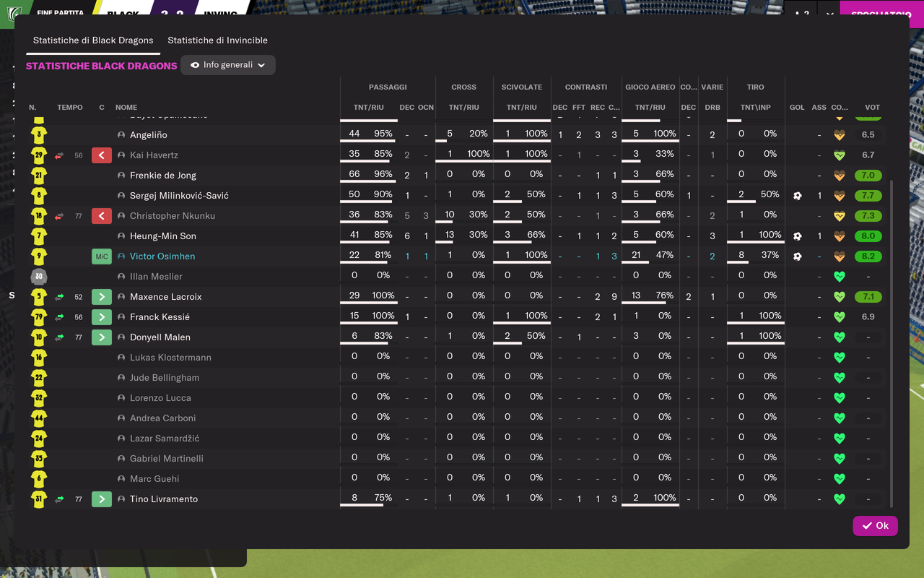
Task: Switch to Statistiche di Invincible tab
Action: coord(217,40)
